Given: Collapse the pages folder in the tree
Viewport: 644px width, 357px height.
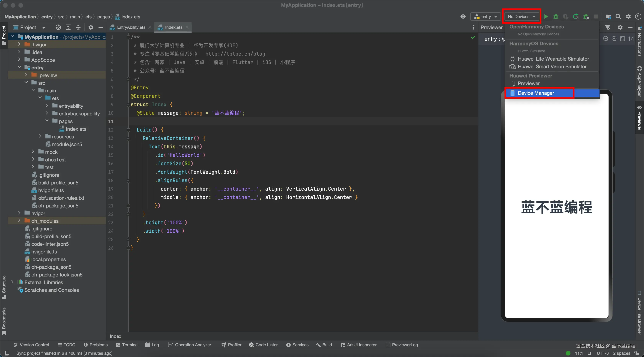Looking at the screenshot, I should point(47,121).
